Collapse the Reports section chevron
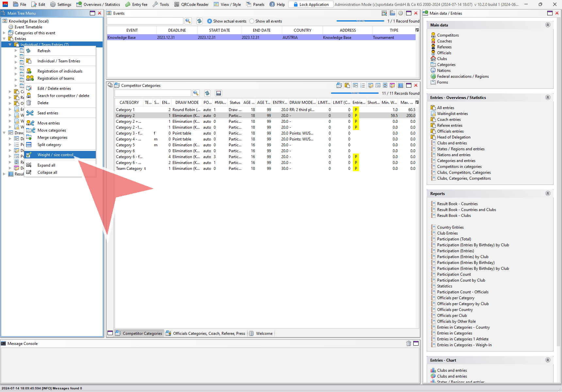The image size is (562, 392). [548, 193]
